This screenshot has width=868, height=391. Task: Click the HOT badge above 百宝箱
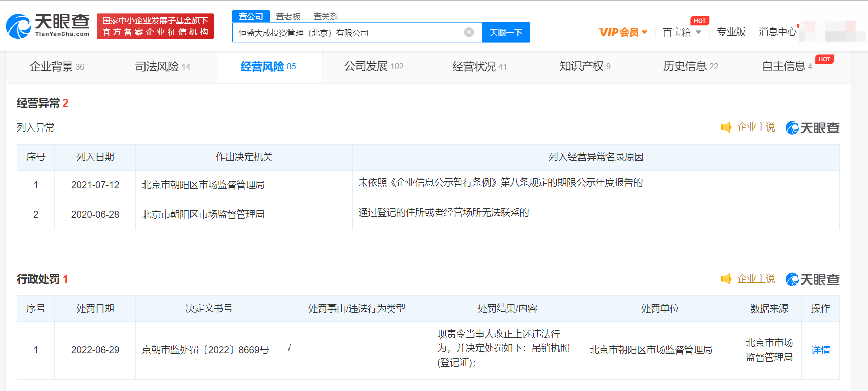coord(700,21)
